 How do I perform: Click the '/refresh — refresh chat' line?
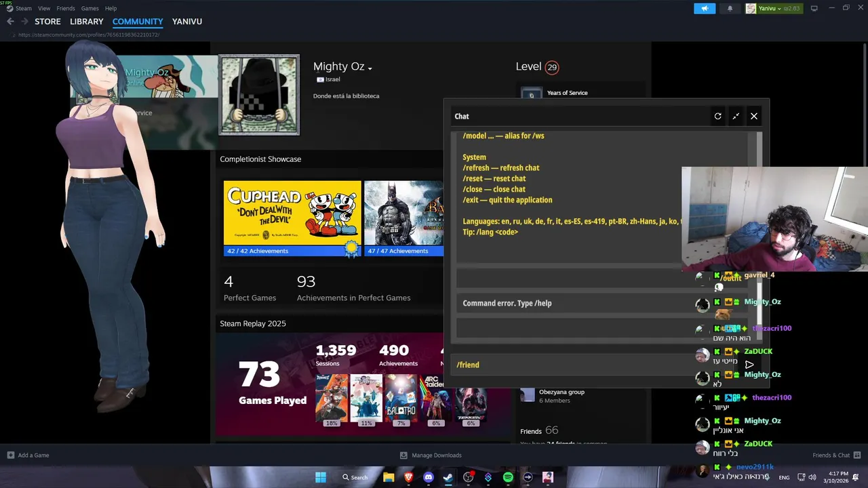[501, 167]
